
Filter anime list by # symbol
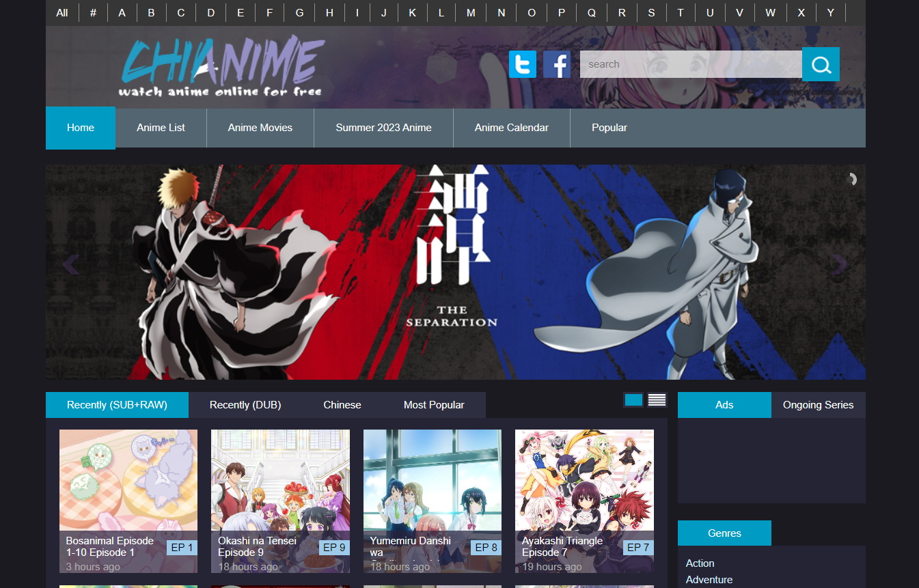pos(93,13)
